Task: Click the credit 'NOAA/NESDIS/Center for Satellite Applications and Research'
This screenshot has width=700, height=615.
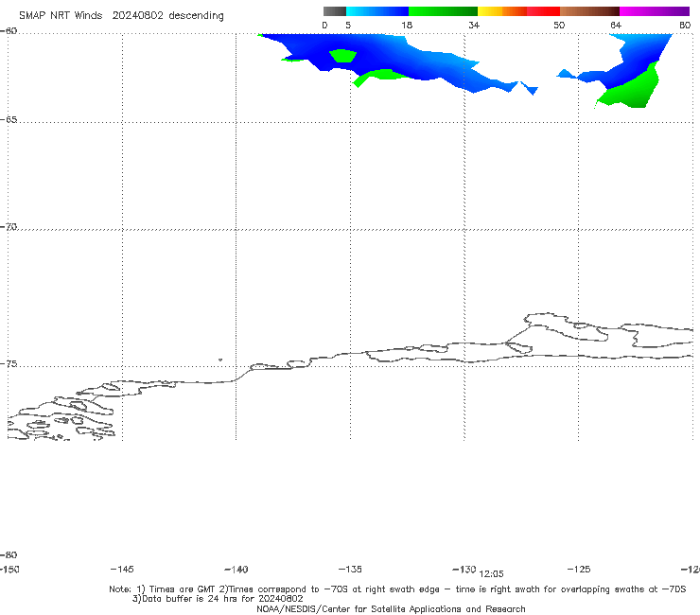Action: [391, 608]
